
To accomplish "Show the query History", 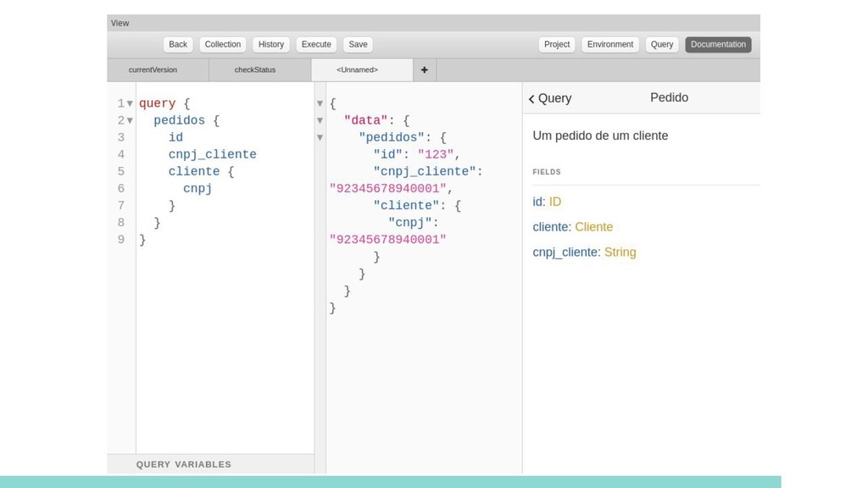I will coord(270,44).
